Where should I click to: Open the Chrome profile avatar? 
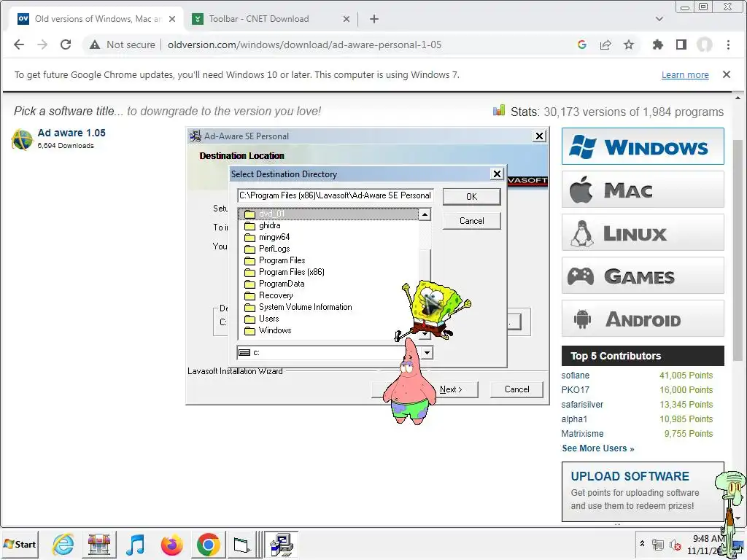(x=705, y=44)
